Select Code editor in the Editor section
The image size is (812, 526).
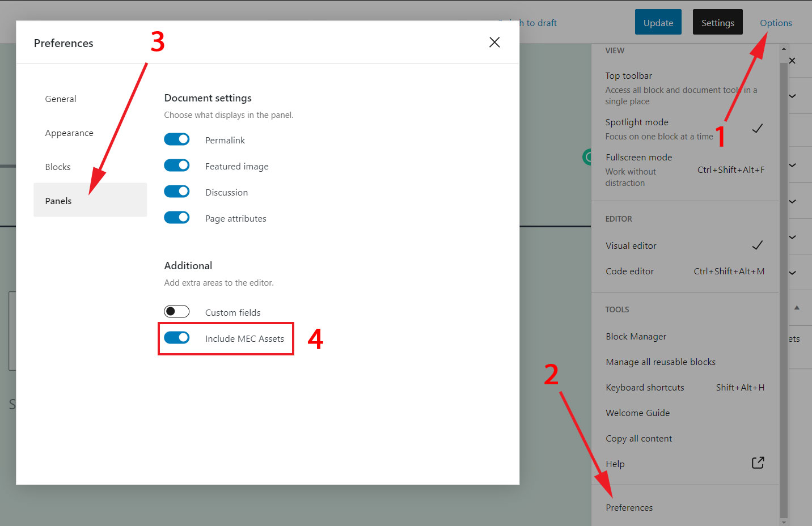coord(629,272)
